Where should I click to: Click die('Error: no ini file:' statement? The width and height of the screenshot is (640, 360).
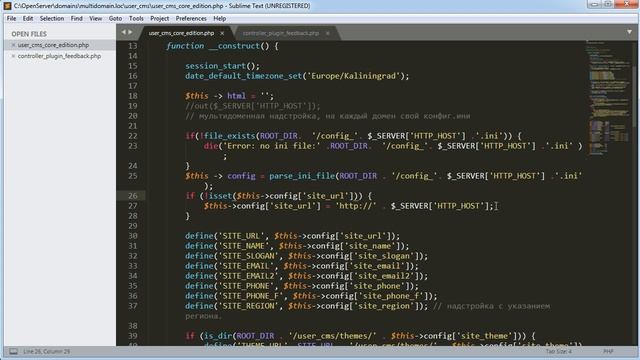click(393, 146)
